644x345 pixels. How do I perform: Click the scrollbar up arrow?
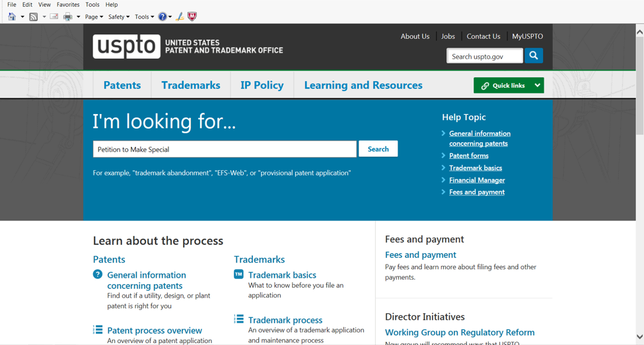639,32
